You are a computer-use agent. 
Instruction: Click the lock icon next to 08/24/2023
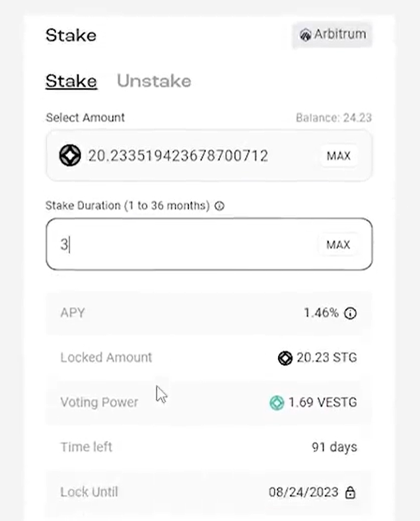350,492
